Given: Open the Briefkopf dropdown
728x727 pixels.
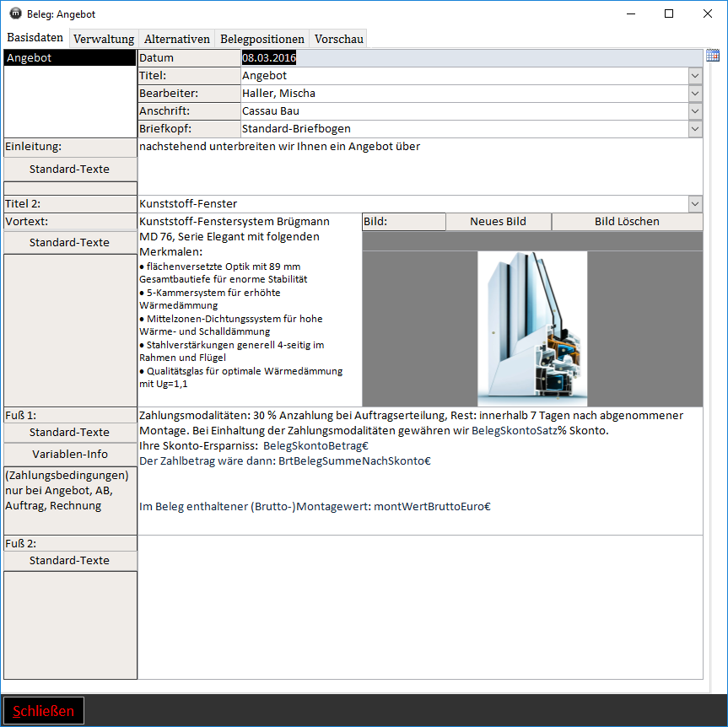Looking at the screenshot, I should tap(695, 129).
